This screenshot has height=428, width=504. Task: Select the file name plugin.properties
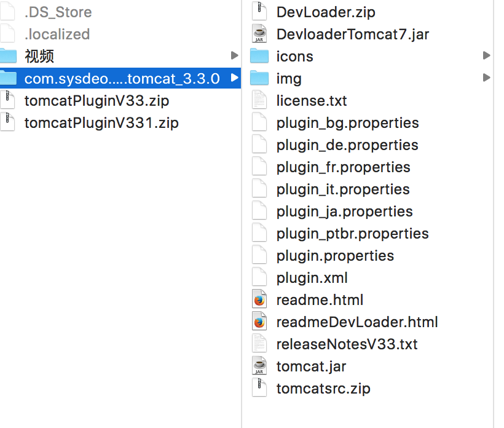point(335,257)
